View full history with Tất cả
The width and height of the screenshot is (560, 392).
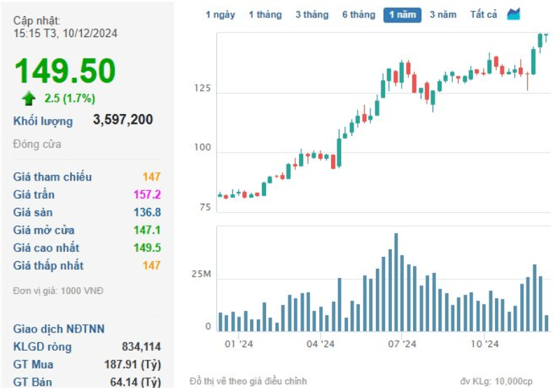483,15
